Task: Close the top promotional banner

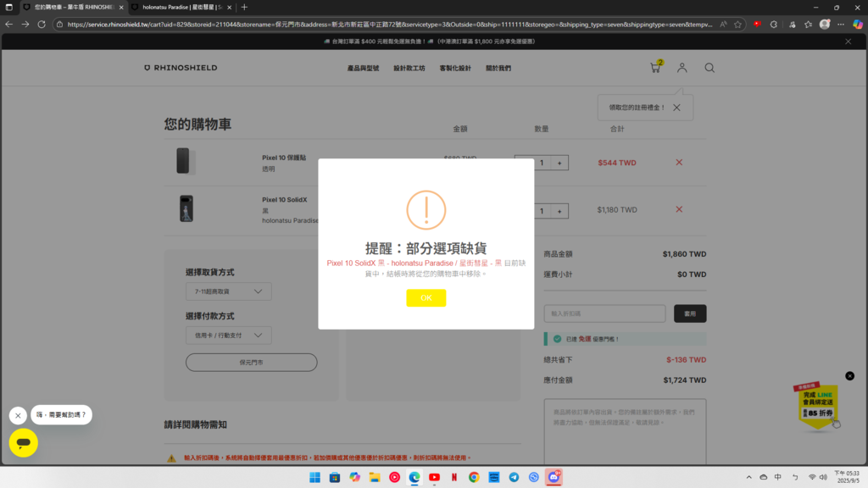Action: coord(848,42)
